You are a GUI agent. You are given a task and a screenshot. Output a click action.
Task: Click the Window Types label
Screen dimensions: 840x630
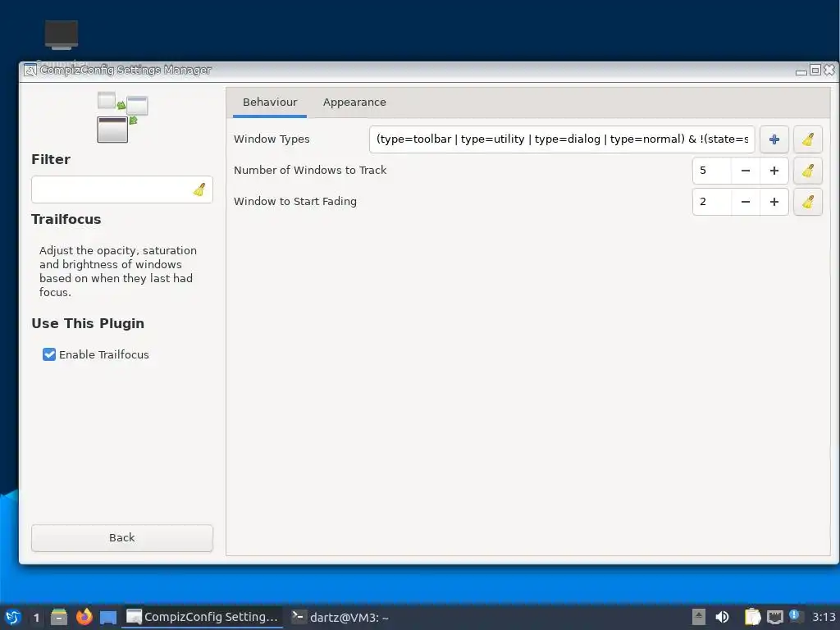pos(272,139)
